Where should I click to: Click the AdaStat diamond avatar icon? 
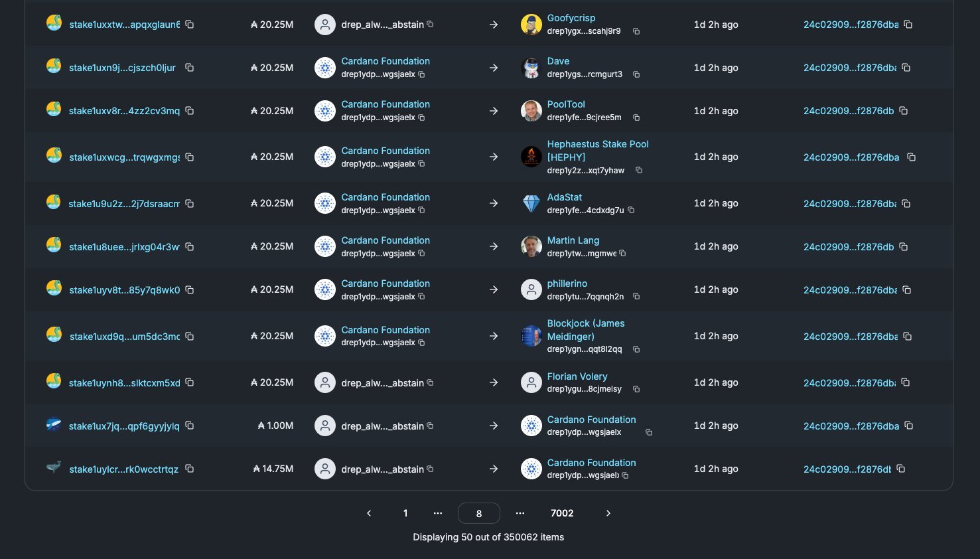coord(531,203)
